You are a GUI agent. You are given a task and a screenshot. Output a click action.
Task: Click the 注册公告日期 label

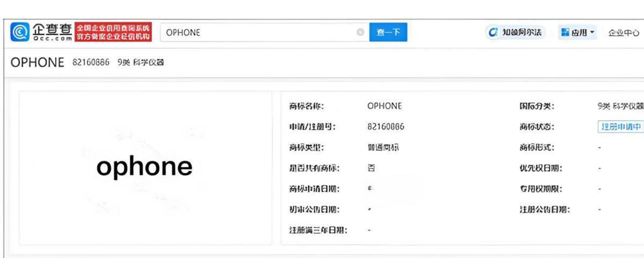(x=544, y=209)
